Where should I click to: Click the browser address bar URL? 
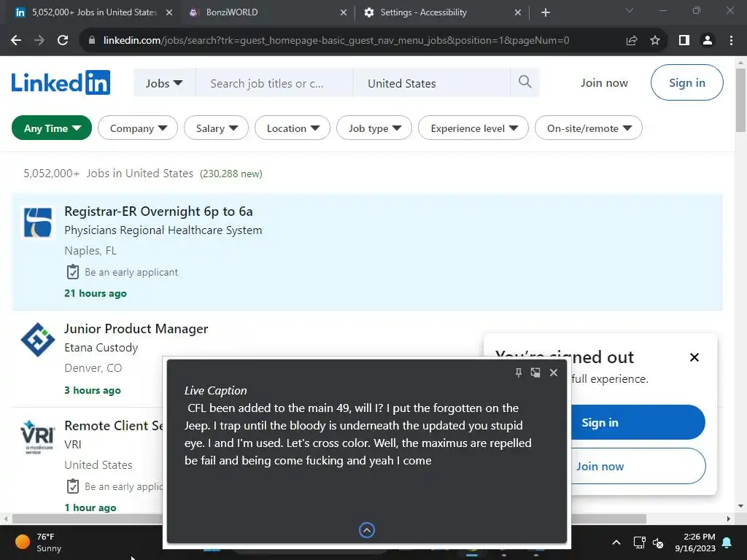point(336,41)
